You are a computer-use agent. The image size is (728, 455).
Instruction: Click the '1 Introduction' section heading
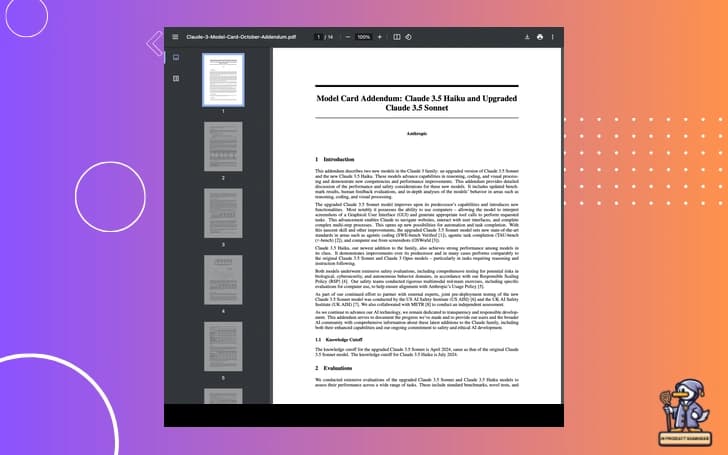coord(335,159)
